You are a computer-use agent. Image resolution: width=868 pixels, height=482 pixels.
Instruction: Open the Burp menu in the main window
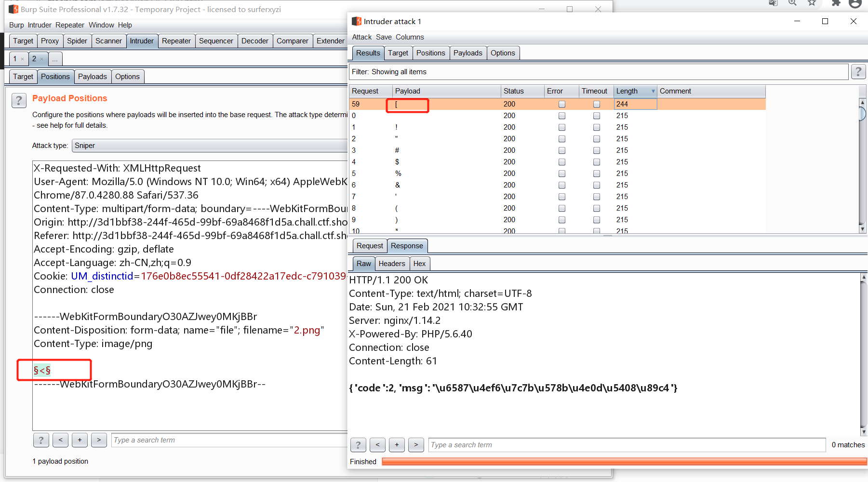point(16,25)
